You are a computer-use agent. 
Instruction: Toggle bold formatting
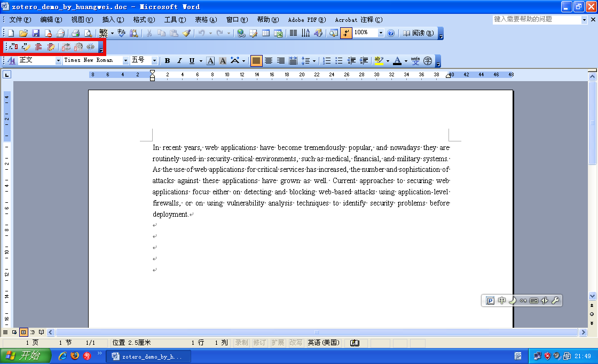(167, 61)
